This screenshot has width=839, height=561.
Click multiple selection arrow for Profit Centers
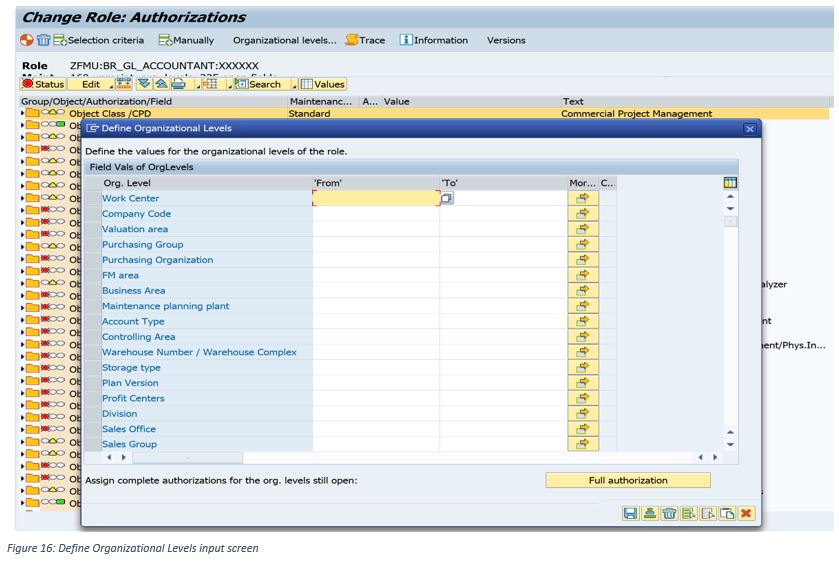[x=583, y=398]
